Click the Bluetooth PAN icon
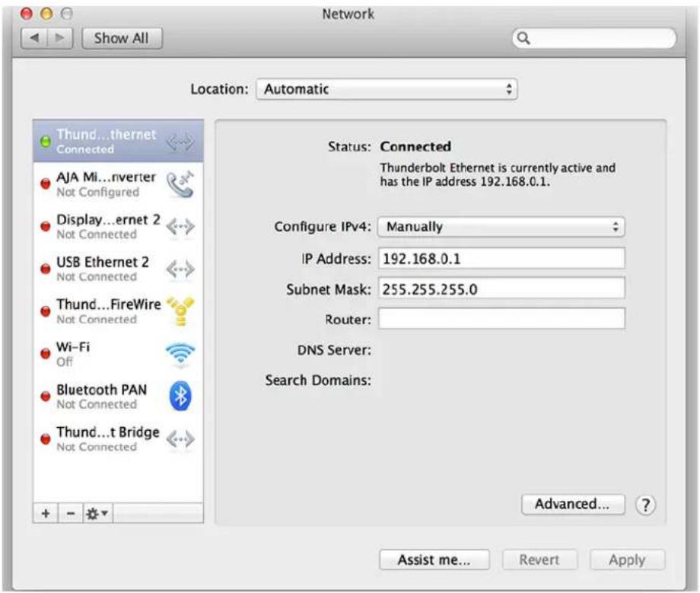Screen dimensions: 700x593 tap(180, 396)
